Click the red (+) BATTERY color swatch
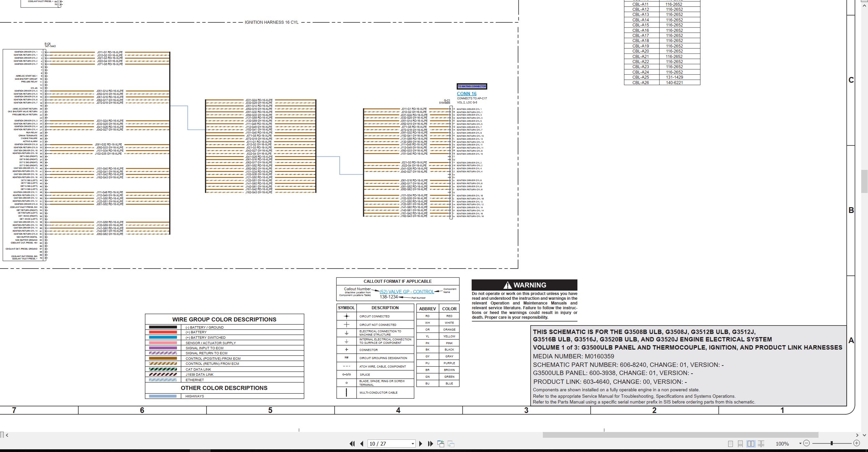This screenshot has height=452, width=868. (x=163, y=332)
